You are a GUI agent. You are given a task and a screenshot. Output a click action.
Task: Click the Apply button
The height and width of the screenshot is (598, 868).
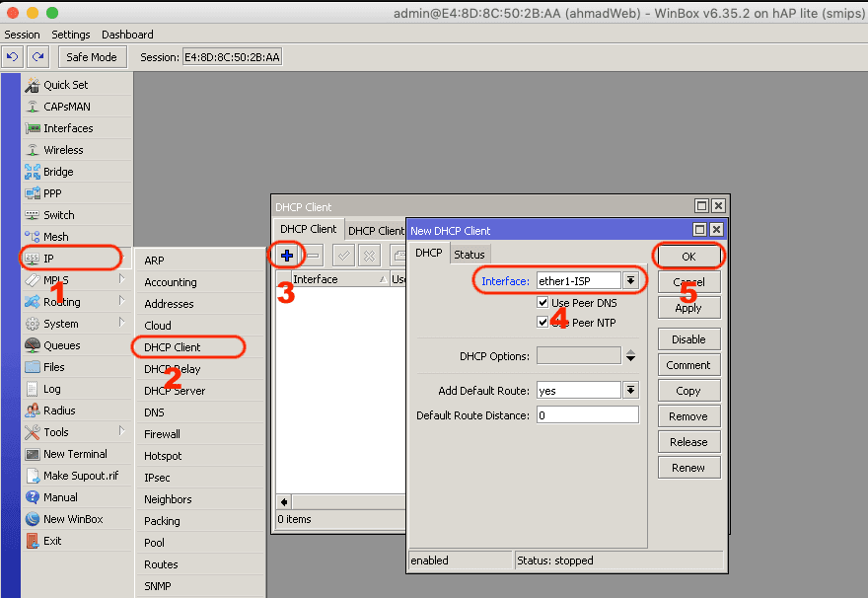click(688, 308)
